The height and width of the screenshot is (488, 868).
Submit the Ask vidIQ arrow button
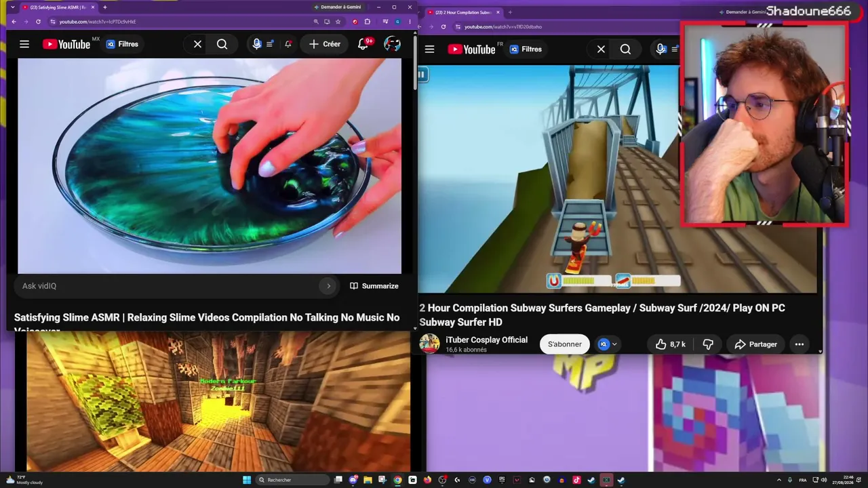pyautogui.click(x=329, y=286)
